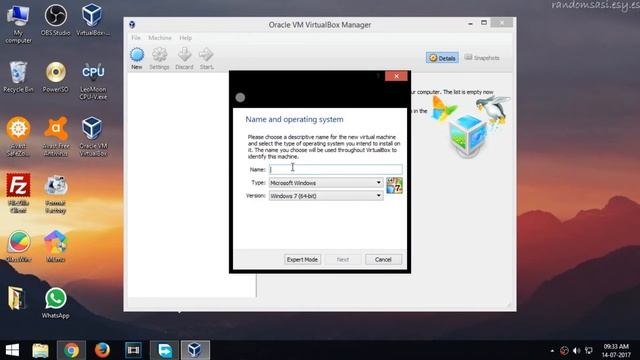Click the Next button in the wizard
Image resolution: width=640 pixels, height=360 pixels.
point(342,260)
